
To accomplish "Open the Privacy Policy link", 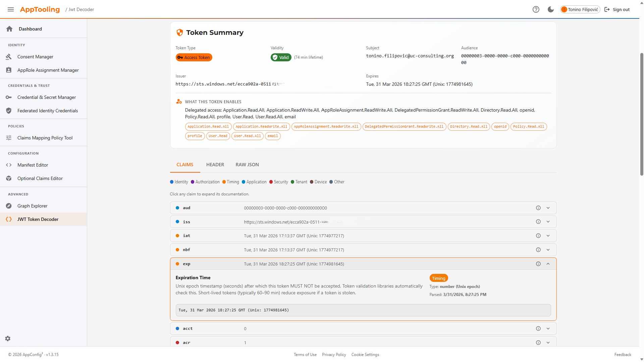I will pyautogui.click(x=334, y=355).
